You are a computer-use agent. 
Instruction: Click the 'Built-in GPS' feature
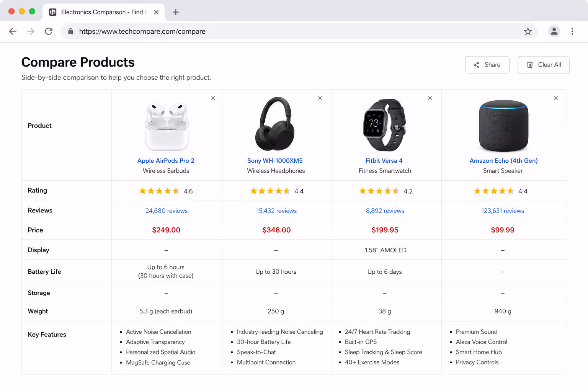pyautogui.click(x=361, y=342)
